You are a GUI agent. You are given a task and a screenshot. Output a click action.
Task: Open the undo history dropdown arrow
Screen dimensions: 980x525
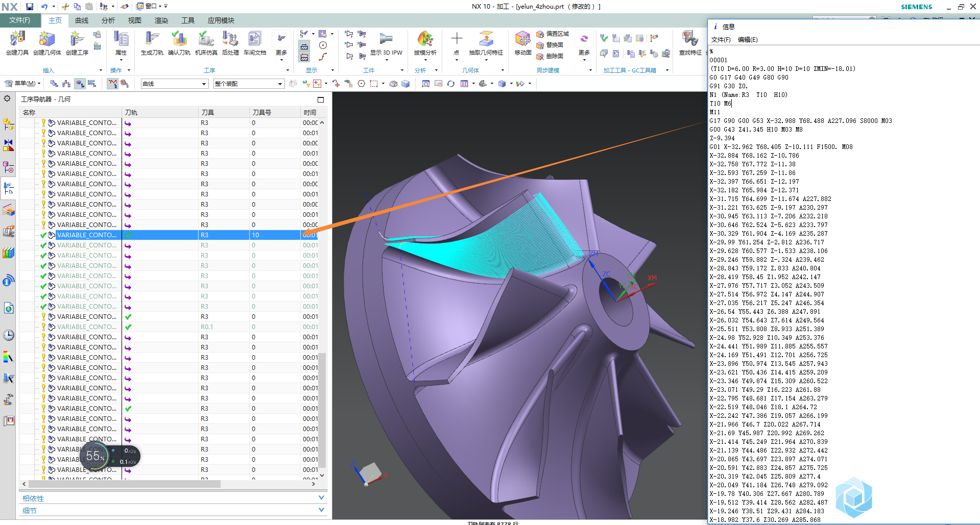point(54,7)
